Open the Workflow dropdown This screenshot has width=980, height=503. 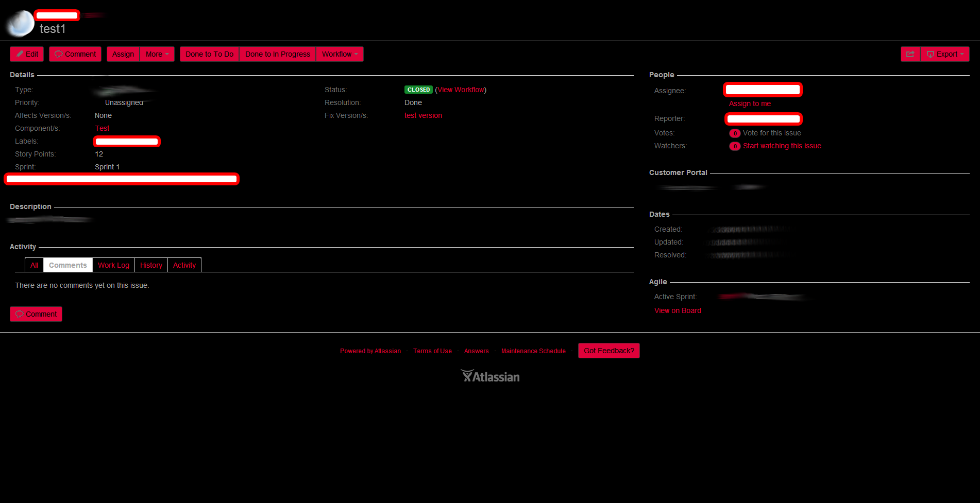[340, 54]
